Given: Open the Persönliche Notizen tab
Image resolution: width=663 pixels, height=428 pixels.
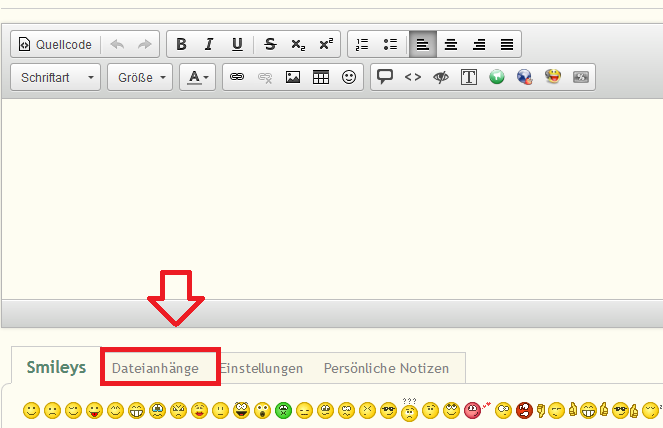Looking at the screenshot, I should coord(386,368).
